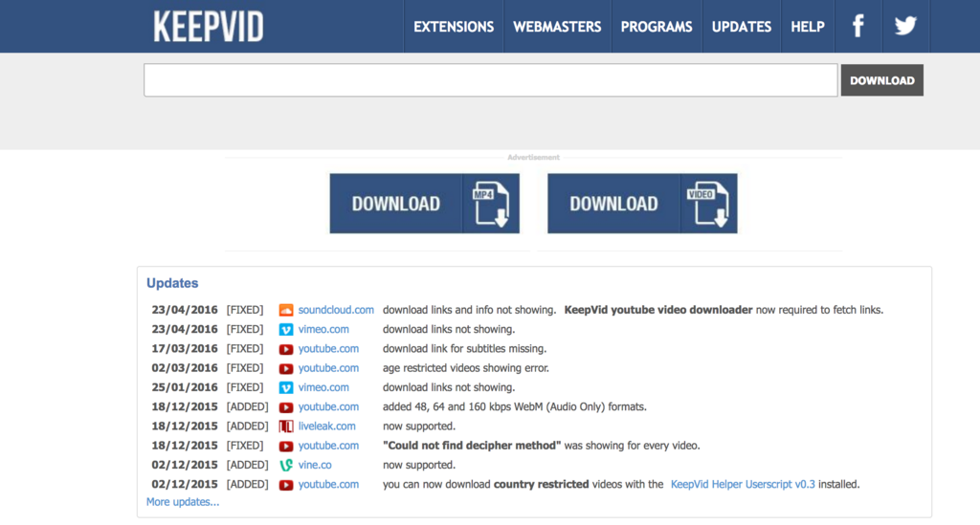This screenshot has width=980, height=525.
Task: Open the KeepVid Facebook page icon
Action: (858, 26)
